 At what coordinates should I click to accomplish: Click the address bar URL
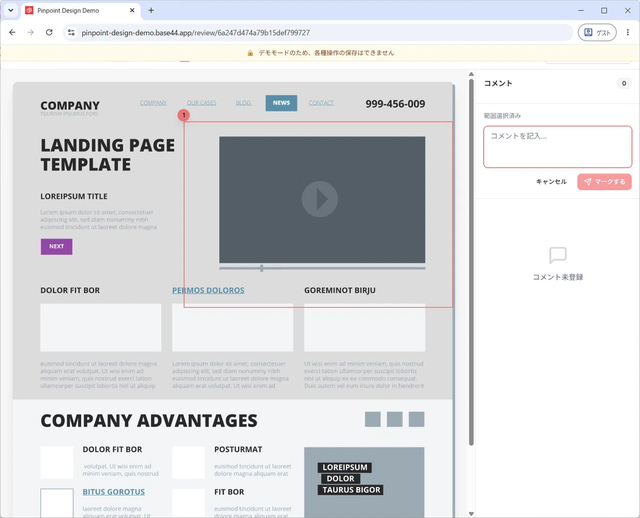coord(196,33)
